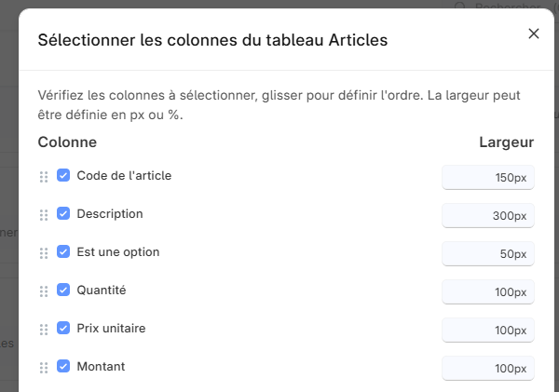Close the column selection dialog

pyautogui.click(x=534, y=34)
